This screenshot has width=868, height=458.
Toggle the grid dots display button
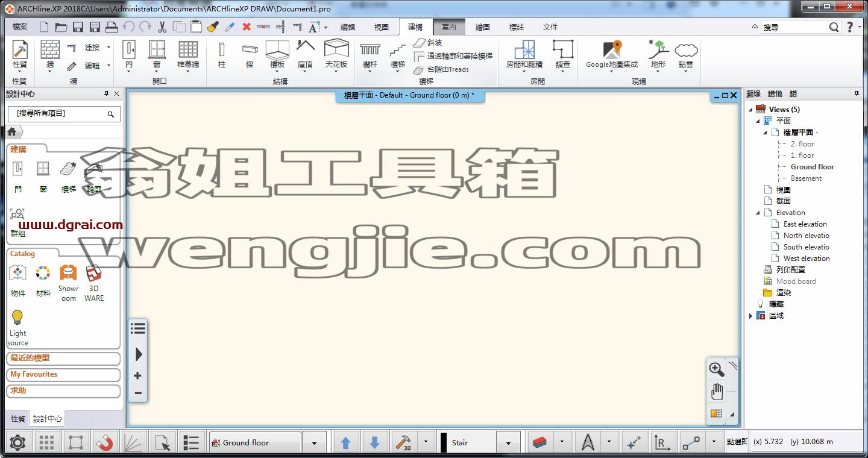pyautogui.click(x=46, y=443)
